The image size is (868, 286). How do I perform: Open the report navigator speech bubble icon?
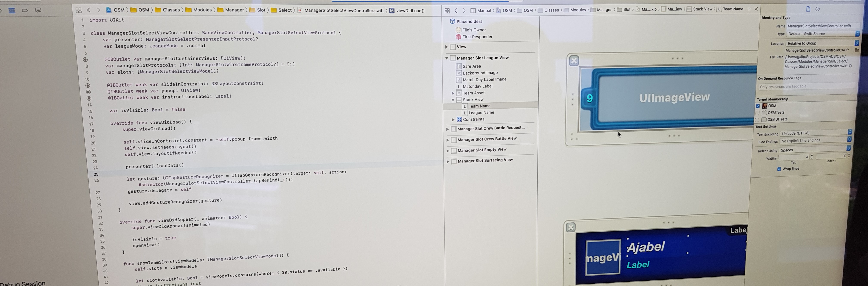click(38, 10)
